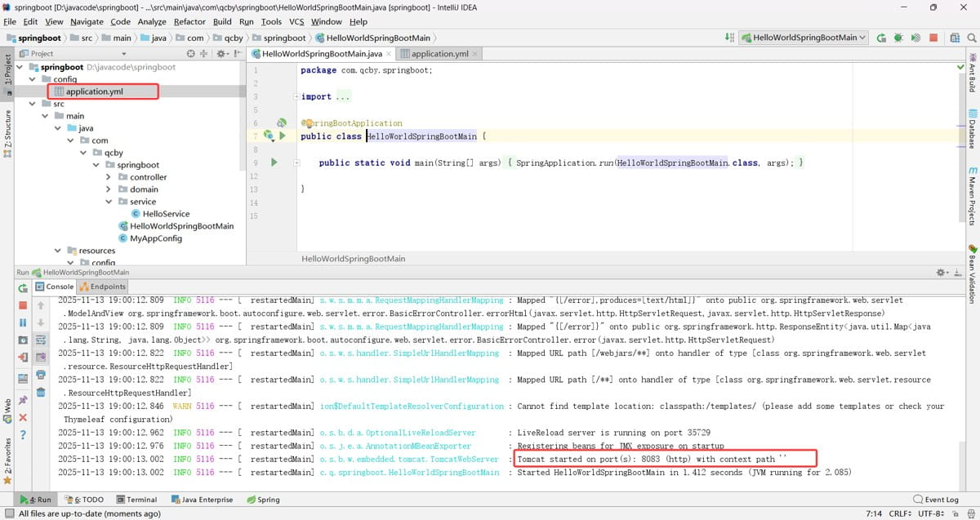Switch to the application.yml editor tab
Image resolution: width=980 pixels, height=520 pixels.
click(439, 54)
